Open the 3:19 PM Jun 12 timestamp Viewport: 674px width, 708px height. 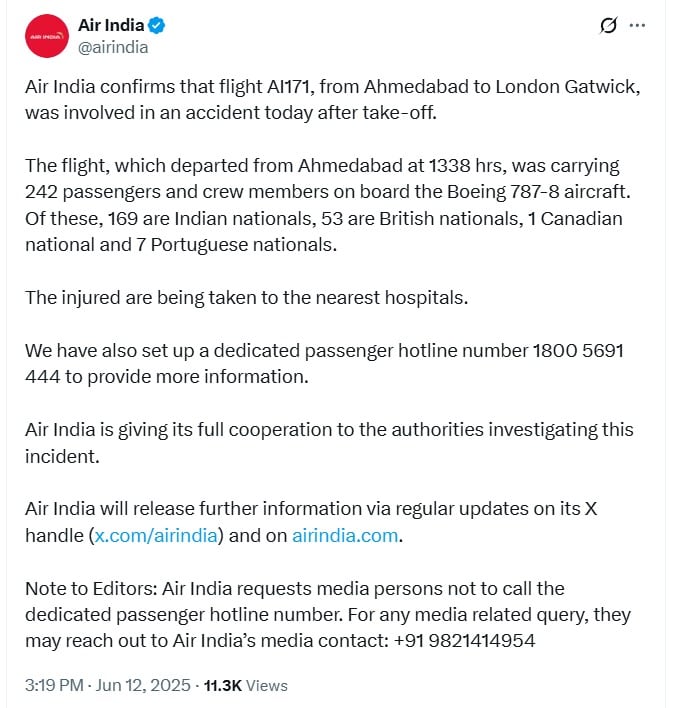(107, 685)
